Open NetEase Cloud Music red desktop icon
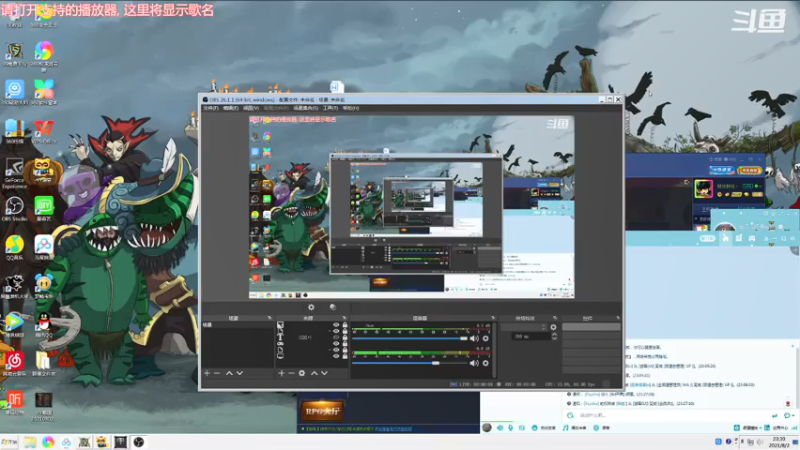Viewport: 800px width, 450px height. 14,363
